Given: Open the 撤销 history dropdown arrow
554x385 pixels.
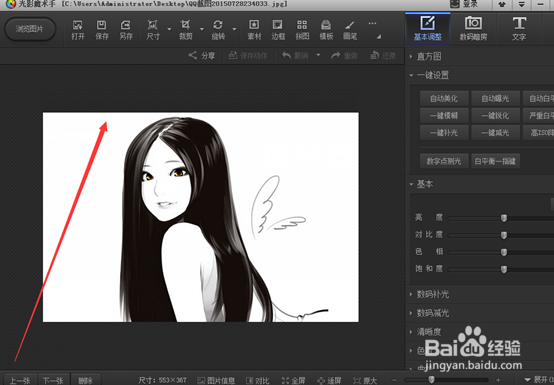Looking at the screenshot, I should click(x=318, y=55).
